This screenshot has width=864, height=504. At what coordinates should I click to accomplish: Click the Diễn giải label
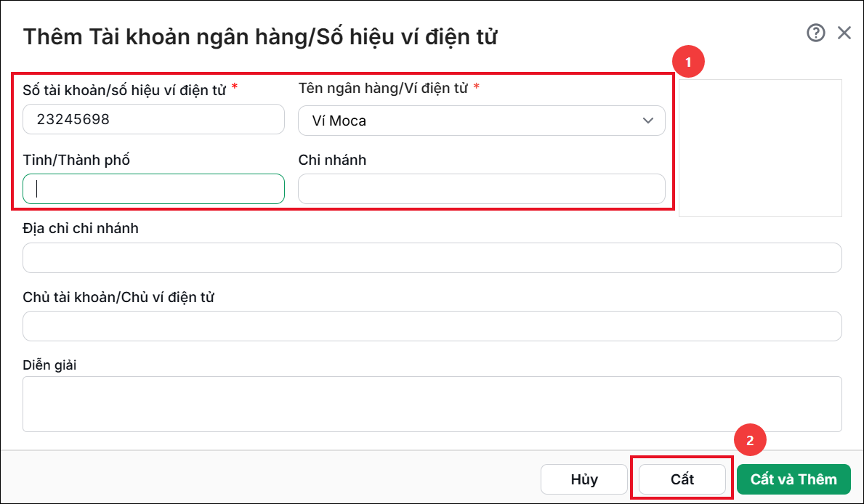click(x=49, y=365)
